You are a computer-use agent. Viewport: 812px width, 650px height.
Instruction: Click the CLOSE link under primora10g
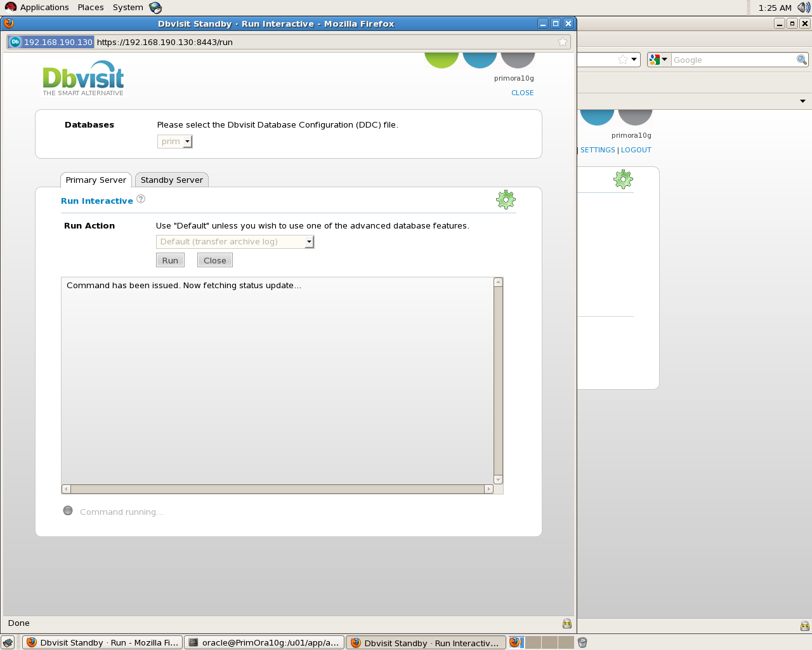[x=523, y=93]
